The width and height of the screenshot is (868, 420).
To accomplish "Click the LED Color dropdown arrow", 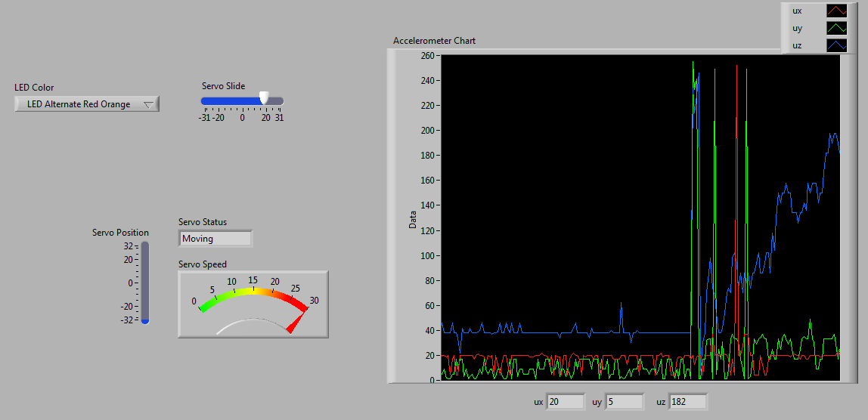I will pos(149,104).
